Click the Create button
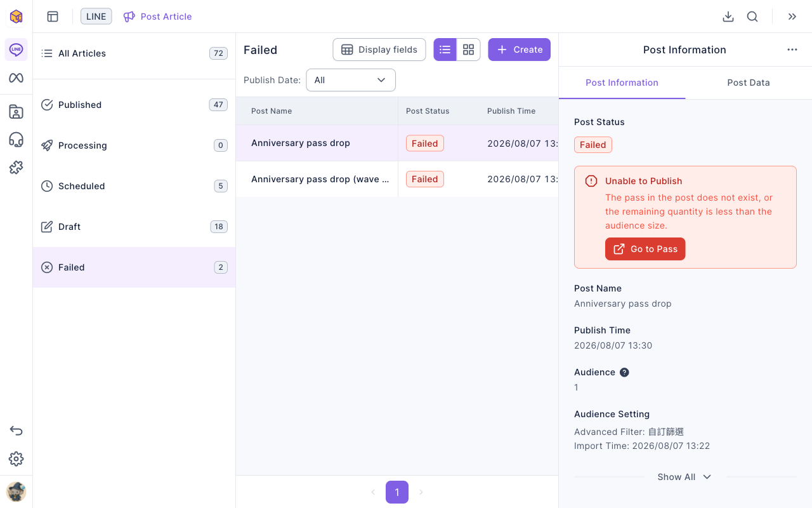The image size is (812, 508). (519, 50)
